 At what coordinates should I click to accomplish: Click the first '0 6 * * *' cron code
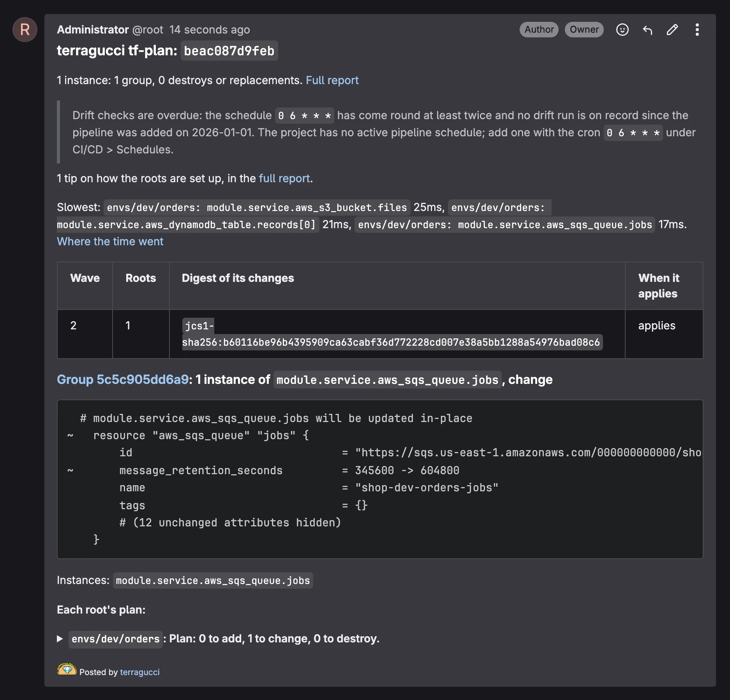pos(304,116)
